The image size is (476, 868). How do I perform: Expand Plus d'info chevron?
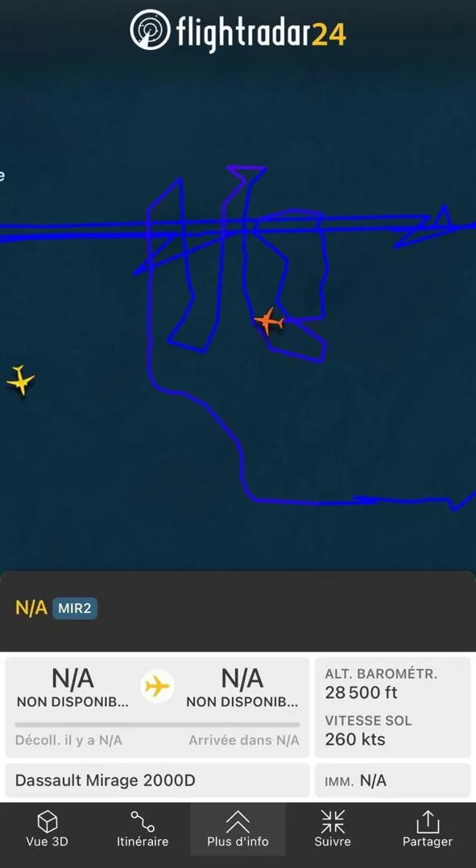(238, 821)
